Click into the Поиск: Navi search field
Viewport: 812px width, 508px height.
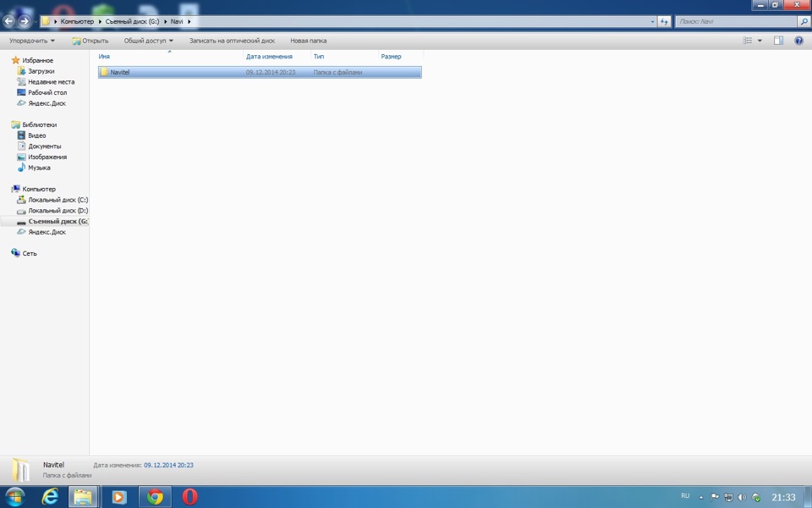(736, 21)
